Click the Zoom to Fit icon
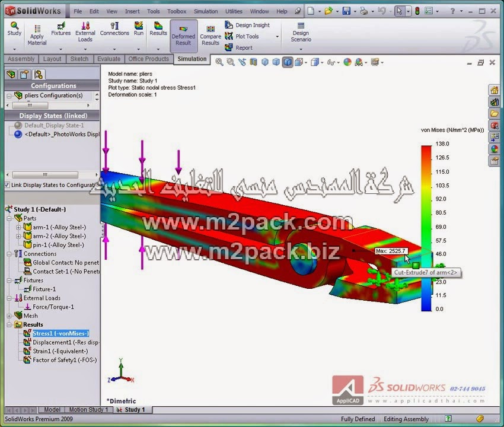The width and height of the screenshot is (504, 427). point(219,62)
